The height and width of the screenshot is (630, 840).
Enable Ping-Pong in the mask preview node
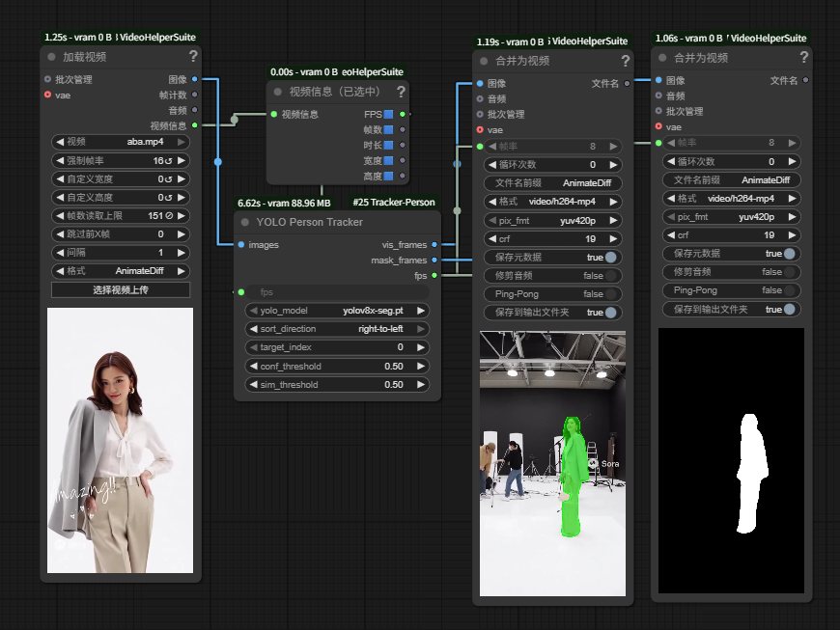point(789,290)
